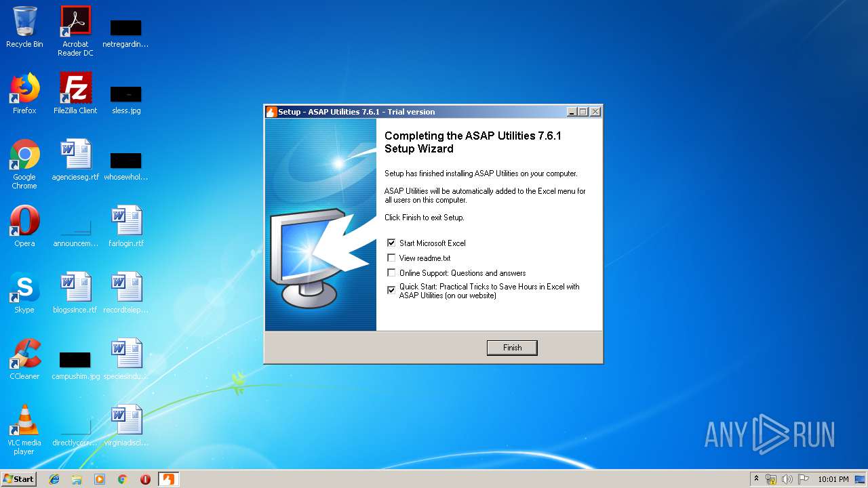Check Online Support: Questions and answers
868x488 pixels.
(x=391, y=272)
